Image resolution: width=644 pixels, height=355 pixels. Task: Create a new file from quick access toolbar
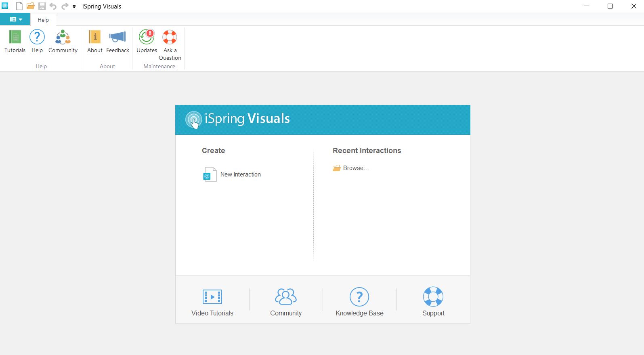pyautogui.click(x=19, y=6)
